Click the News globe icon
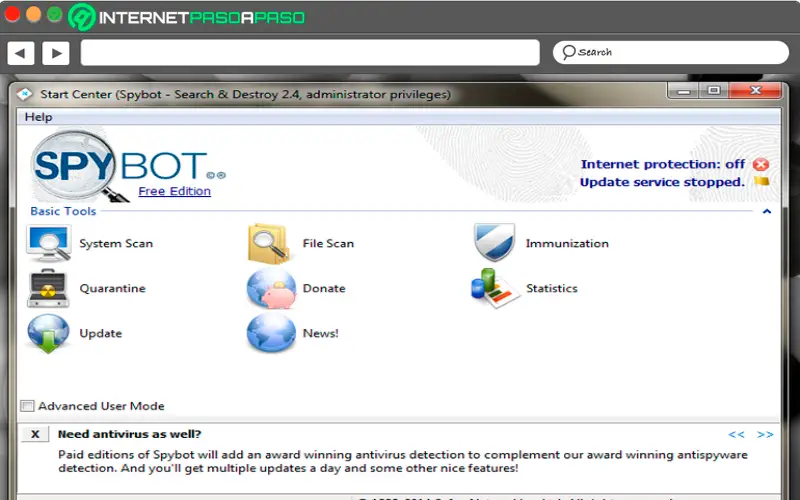 (271, 333)
